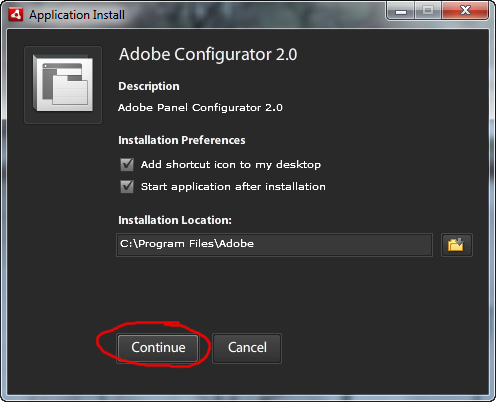Viewport: 496px width, 402px height.
Task: Click the Installation Location label
Action: tap(175, 220)
